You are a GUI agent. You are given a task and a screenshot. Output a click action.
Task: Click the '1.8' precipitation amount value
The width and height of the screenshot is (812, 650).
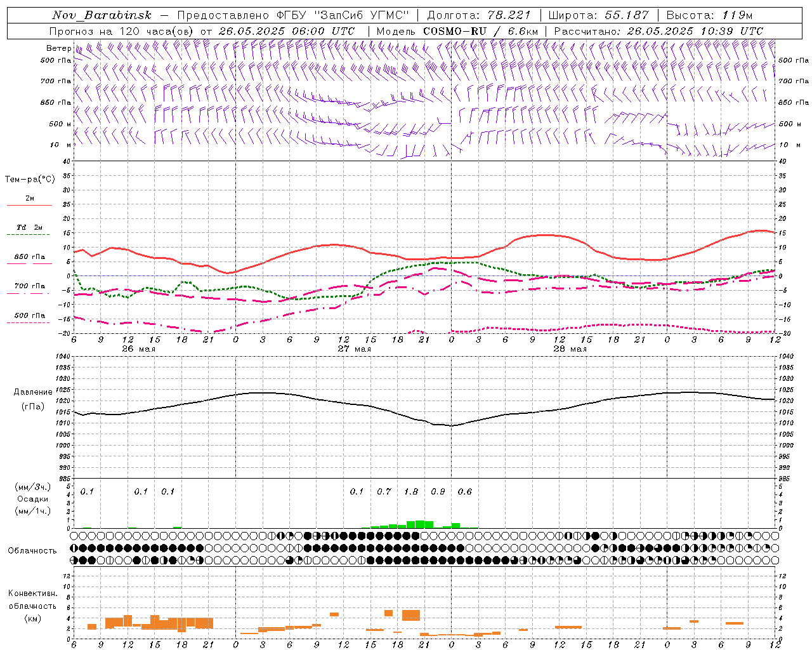point(411,491)
